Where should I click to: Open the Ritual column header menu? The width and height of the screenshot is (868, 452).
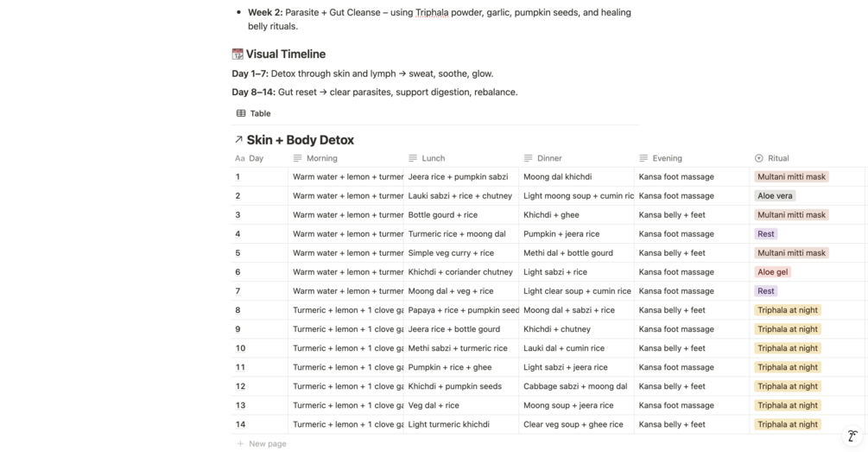coord(778,159)
